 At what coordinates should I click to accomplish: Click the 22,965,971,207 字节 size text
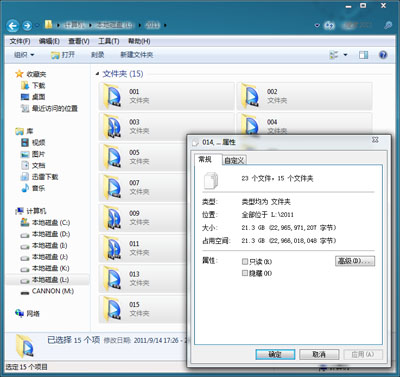coord(302,228)
